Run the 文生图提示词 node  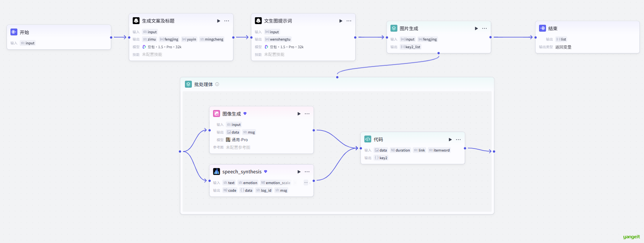point(341,21)
